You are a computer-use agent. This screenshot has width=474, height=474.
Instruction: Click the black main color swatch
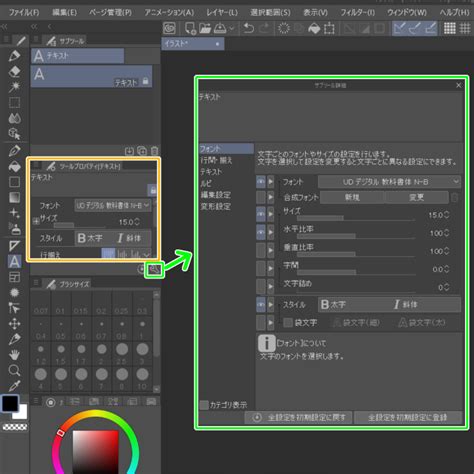(x=10, y=403)
